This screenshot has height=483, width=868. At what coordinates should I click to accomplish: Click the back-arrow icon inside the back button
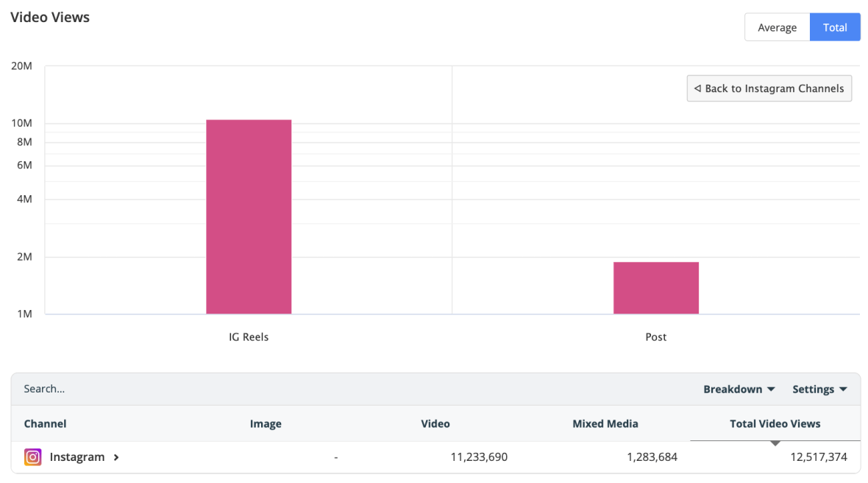click(697, 88)
